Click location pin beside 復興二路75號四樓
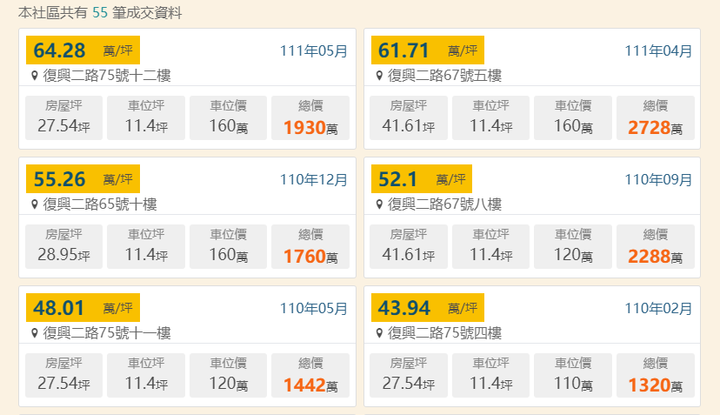 tap(380, 333)
